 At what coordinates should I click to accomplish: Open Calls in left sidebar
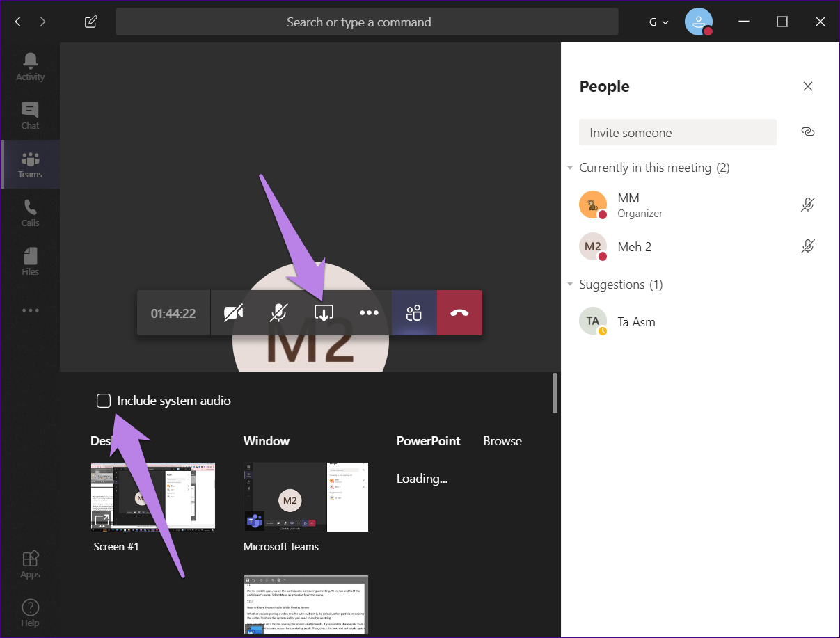pos(30,213)
